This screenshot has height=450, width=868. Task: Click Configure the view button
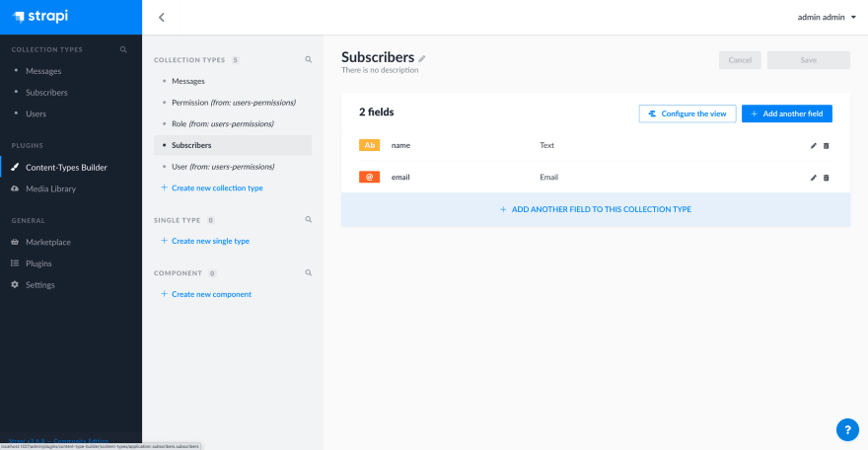click(x=687, y=113)
